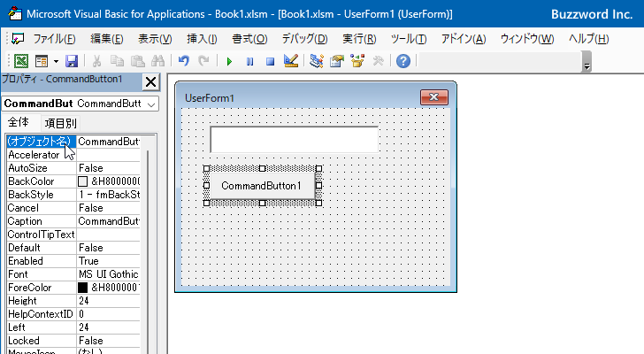Open the ツール(T) menu
The width and height of the screenshot is (644, 354).
409,39
